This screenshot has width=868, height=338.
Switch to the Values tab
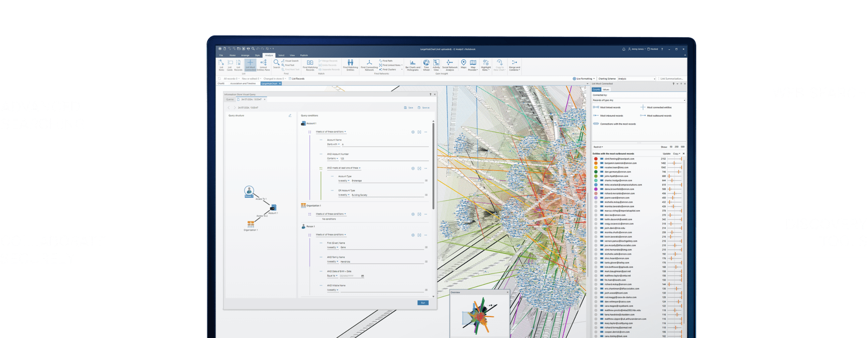(606, 89)
